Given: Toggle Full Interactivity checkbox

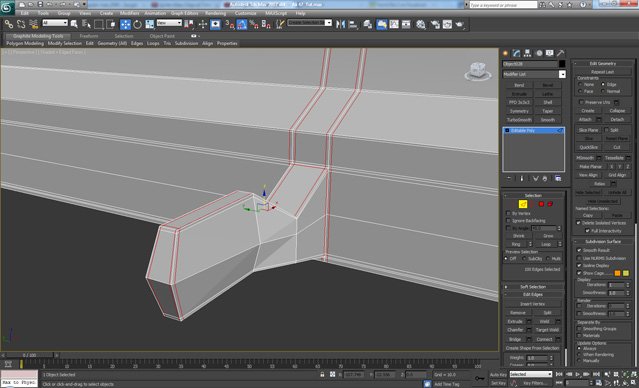Looking at the screenshot, I should (587, 231).
